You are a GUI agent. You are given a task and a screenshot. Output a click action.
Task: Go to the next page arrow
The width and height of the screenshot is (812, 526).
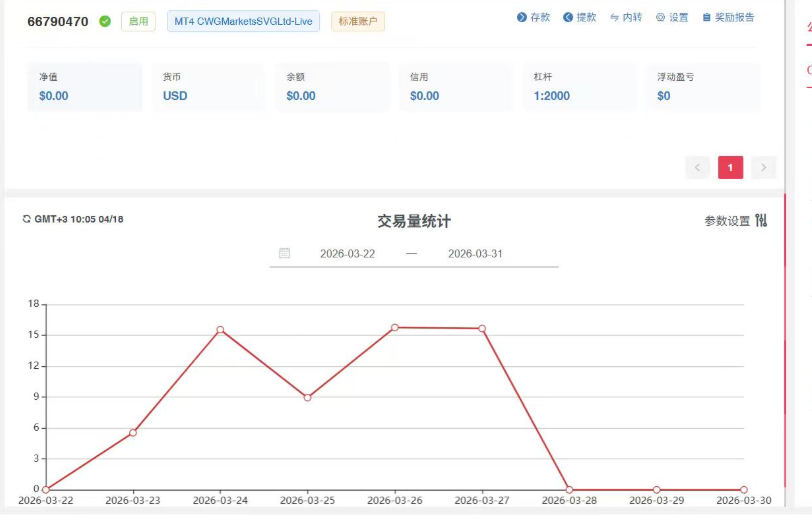764,168
